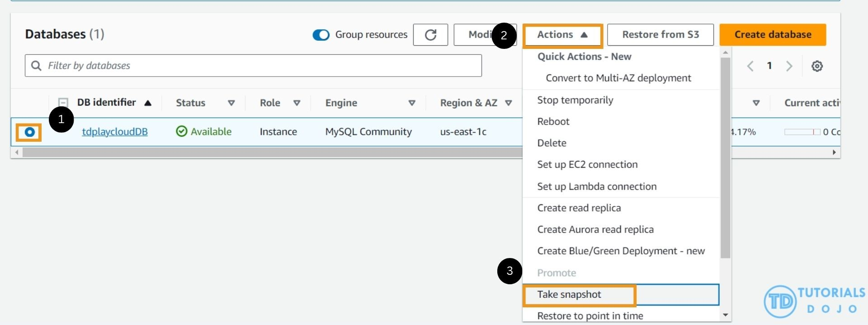Toggle the Group resources switch
This screenshot has height=325, width=868.
tap(321, 35)
